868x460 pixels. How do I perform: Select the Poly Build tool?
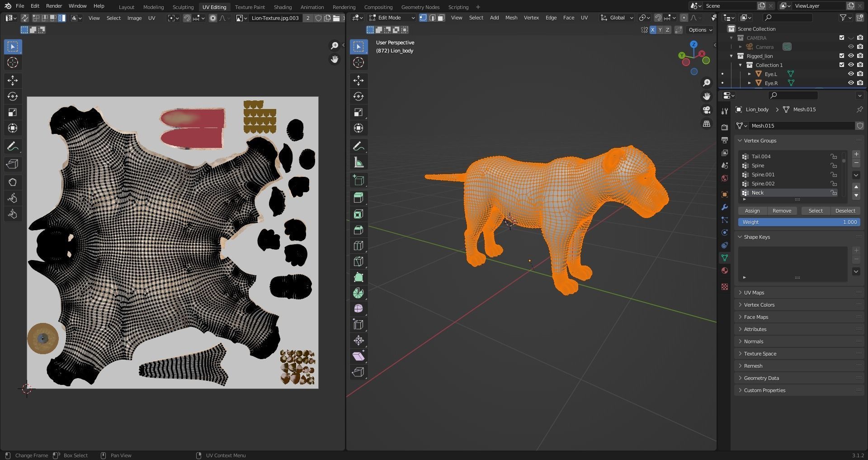coord(359,277)
